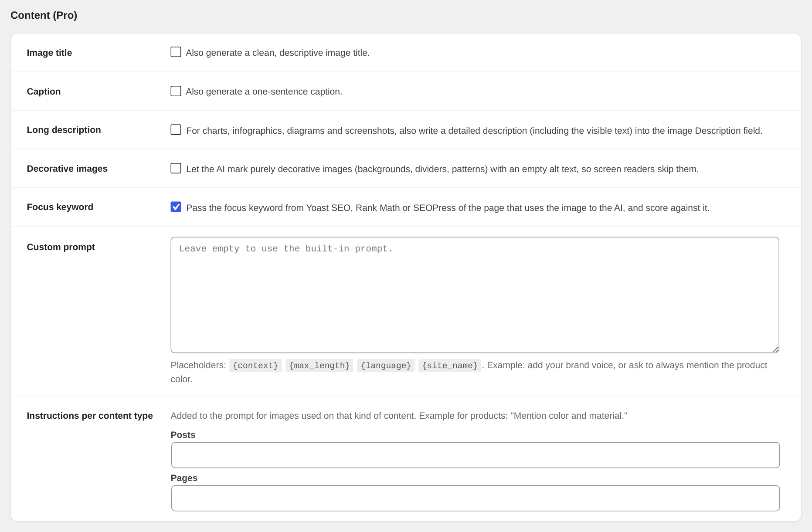This screenshot has width=812, height=532.
Task: Click the {context} placeholder code
Action: click(x=255, y=366)
